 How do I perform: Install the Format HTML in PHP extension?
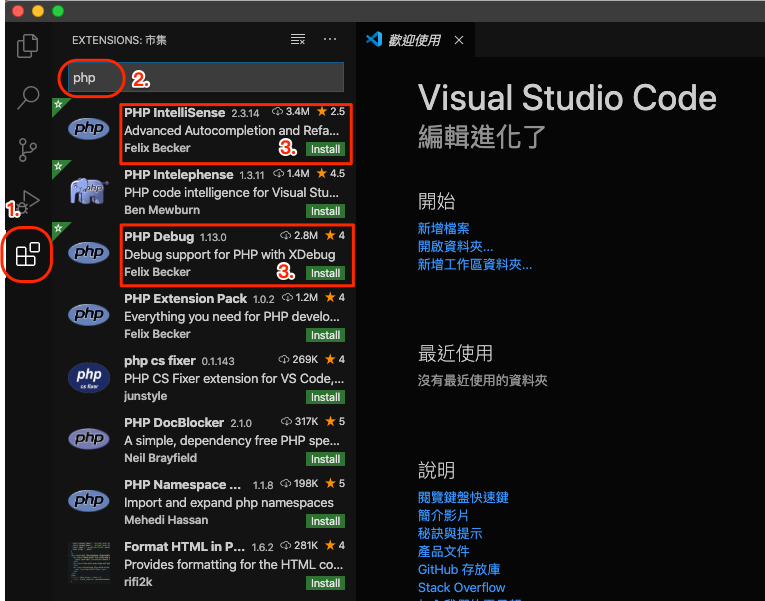click(x=325, y=583)
